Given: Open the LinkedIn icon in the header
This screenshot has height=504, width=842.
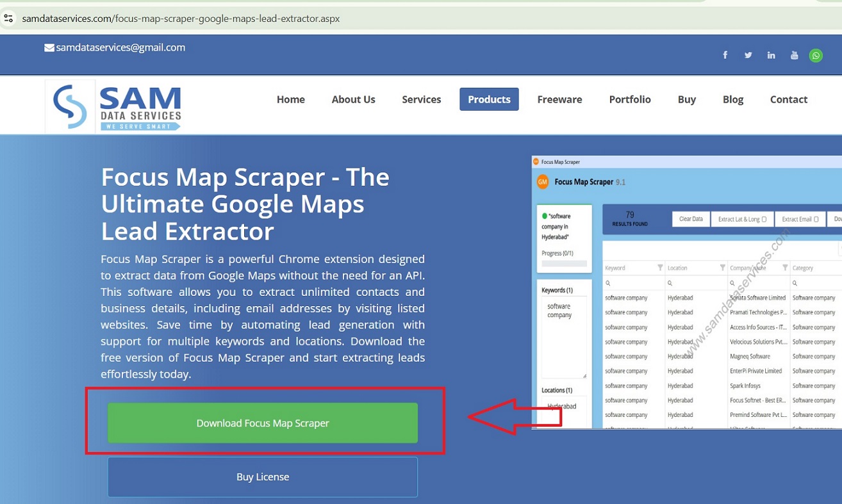Looking at the screenshot, I should tap(771, 55).
